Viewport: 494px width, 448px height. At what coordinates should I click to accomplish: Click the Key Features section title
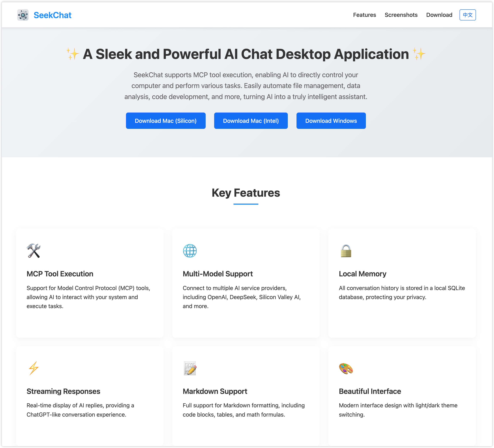click(x=246, y=193)
